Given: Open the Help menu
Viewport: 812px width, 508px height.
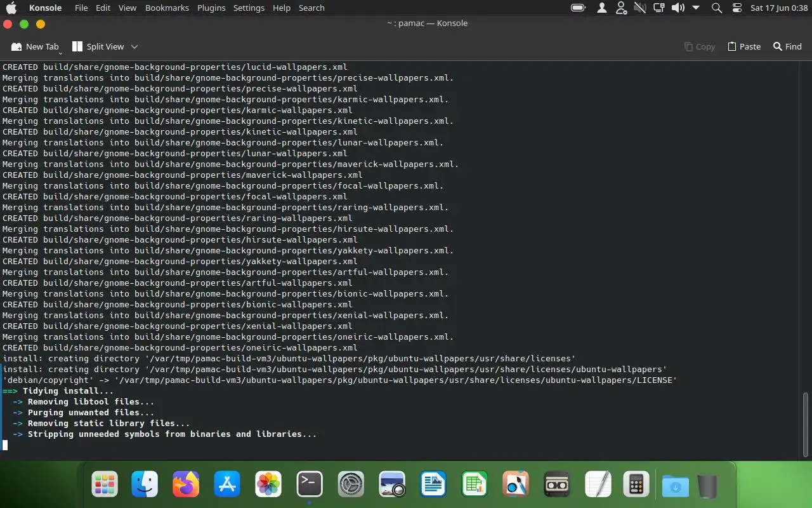Looking at the screenshot, I should point(281,8).
